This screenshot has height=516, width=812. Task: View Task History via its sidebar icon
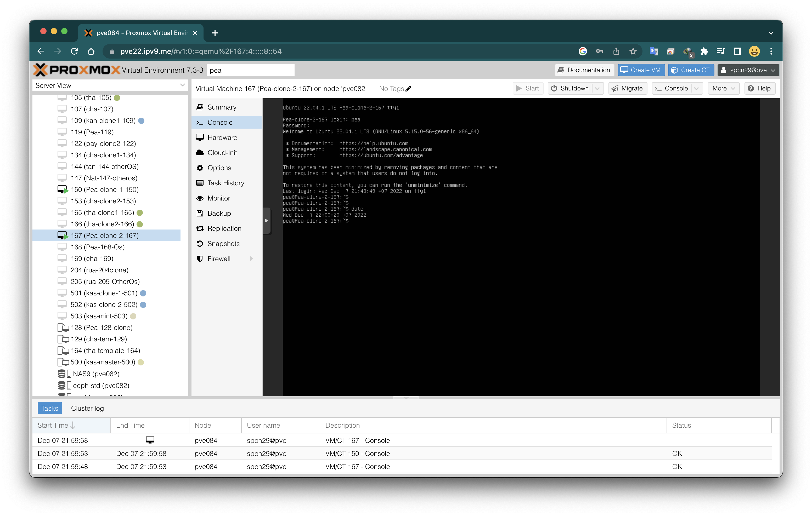click(x=200, y=183)
